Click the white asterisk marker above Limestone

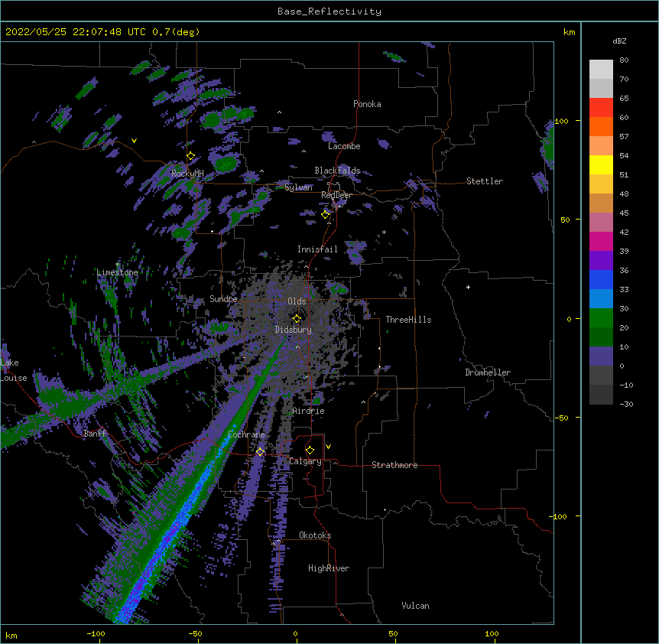[117, 265]
